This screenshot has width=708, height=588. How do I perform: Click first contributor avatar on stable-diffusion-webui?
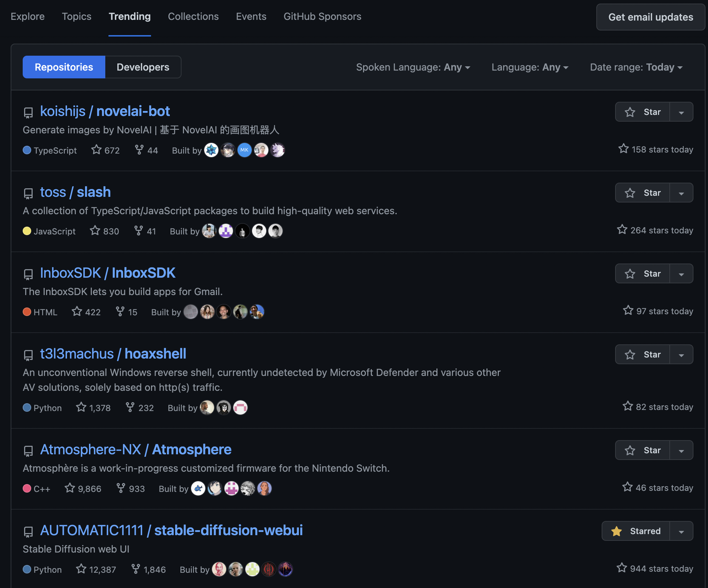219,569
